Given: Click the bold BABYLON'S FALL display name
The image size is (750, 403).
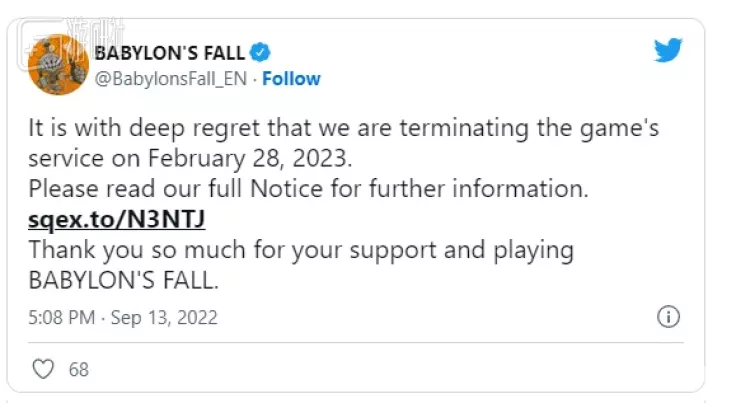Looking at the screenshot, I should coord(170,53).
